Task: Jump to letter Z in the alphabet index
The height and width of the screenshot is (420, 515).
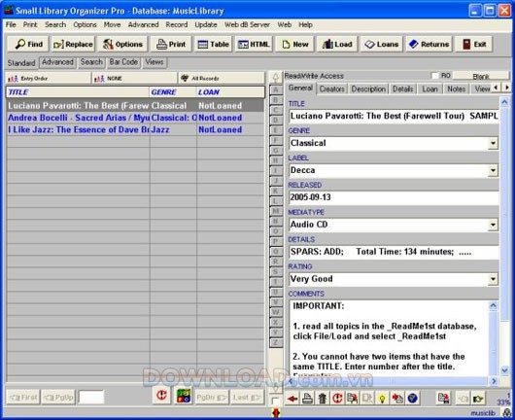Action: 276,342
